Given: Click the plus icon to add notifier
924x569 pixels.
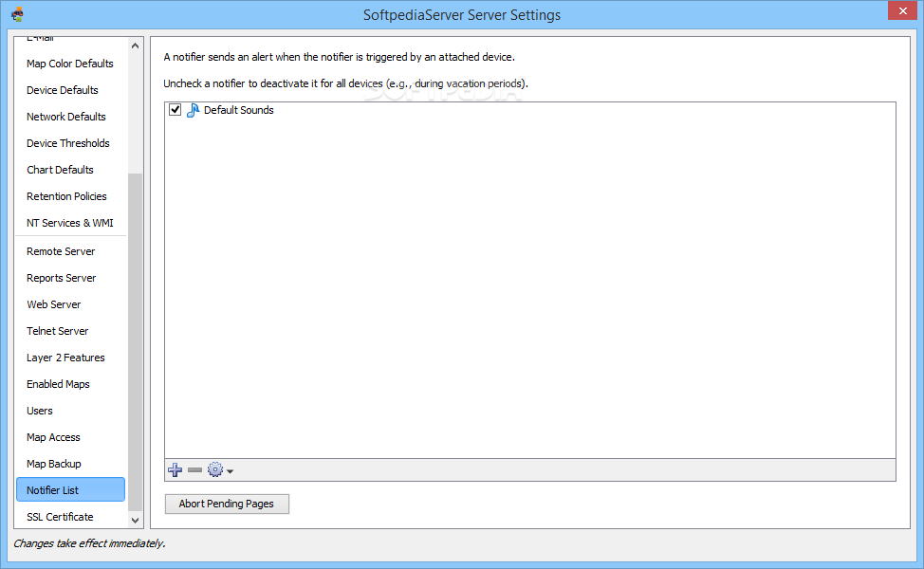Looking at the screenshot, I should [175, 470].
